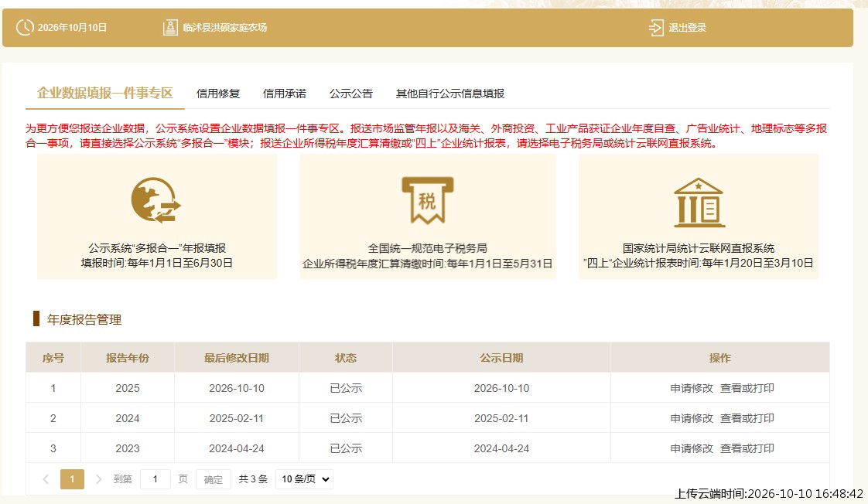
Task: Click the 确定 page jump button
Action: (213, 480)
